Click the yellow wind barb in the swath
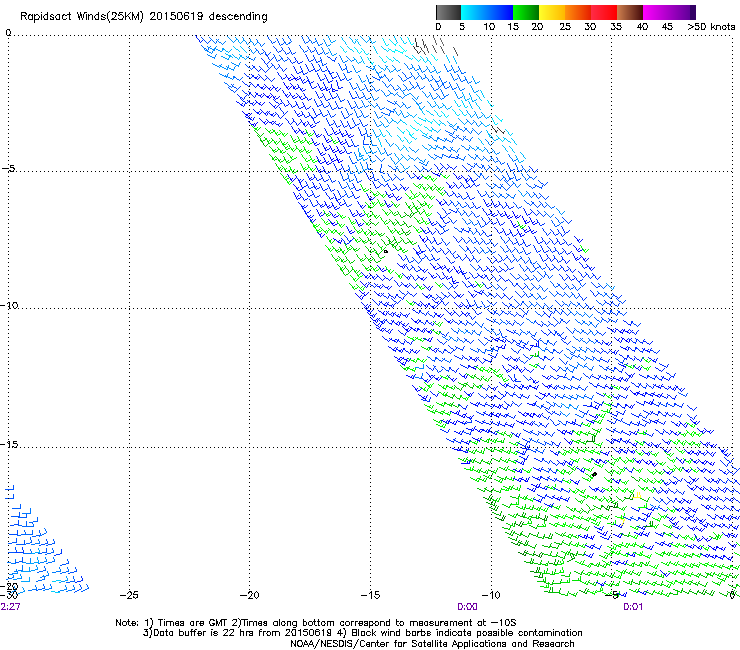740x650 pixels. click(637, 495)
